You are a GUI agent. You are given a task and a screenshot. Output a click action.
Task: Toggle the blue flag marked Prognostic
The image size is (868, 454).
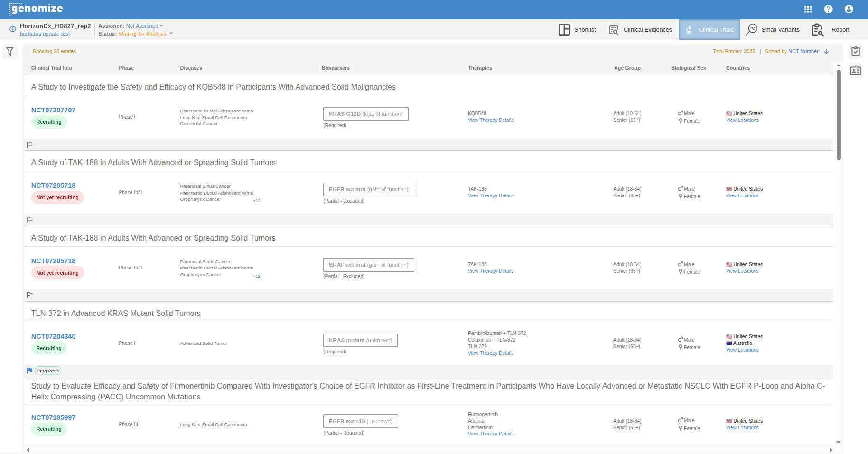30,371
